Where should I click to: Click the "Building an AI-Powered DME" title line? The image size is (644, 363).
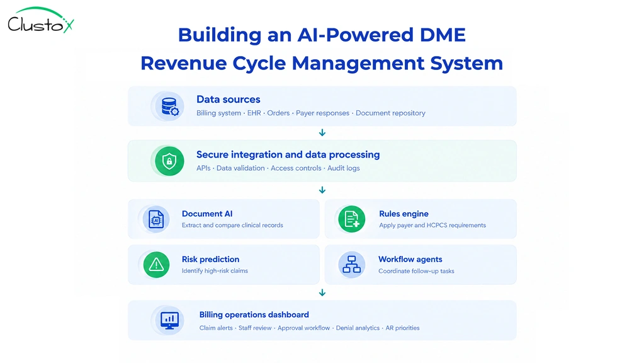(322, 35)
